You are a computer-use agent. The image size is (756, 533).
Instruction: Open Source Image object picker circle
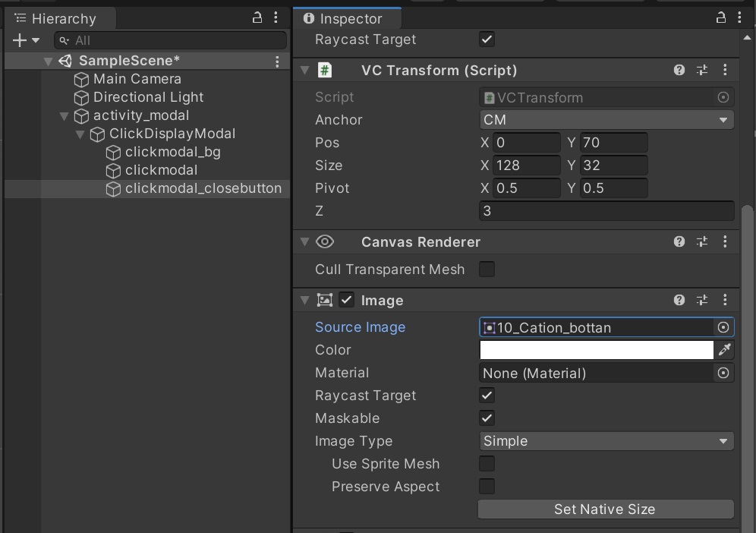[x=723, y=327]
